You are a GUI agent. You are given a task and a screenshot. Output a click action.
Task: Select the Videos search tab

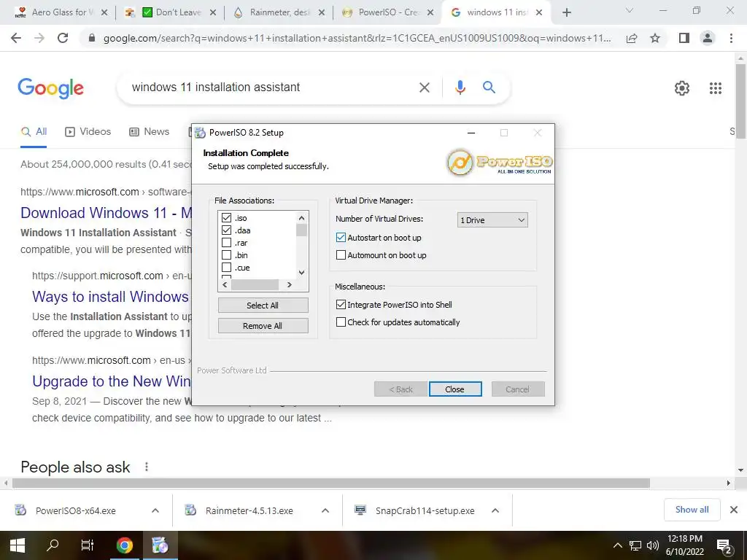[x=88, y=132]
